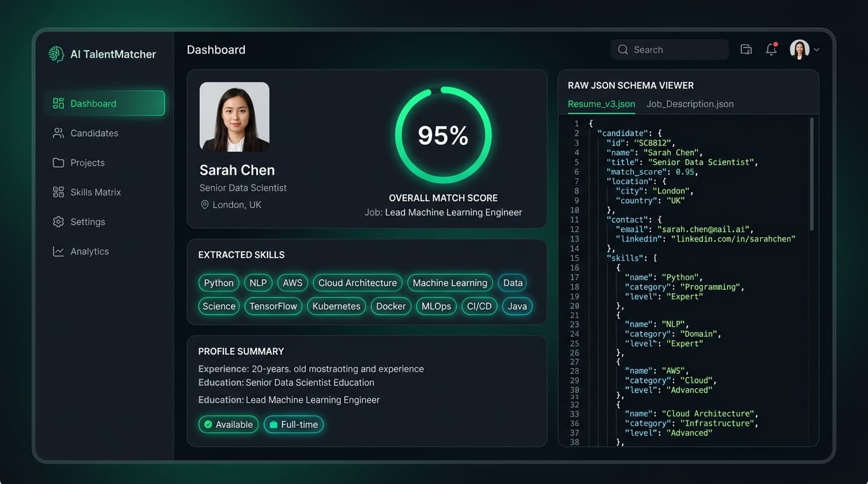Click the Machine Learning skill tag
Image resolution: width=868 pixels, height=484 pixels.
pos(450,283)
